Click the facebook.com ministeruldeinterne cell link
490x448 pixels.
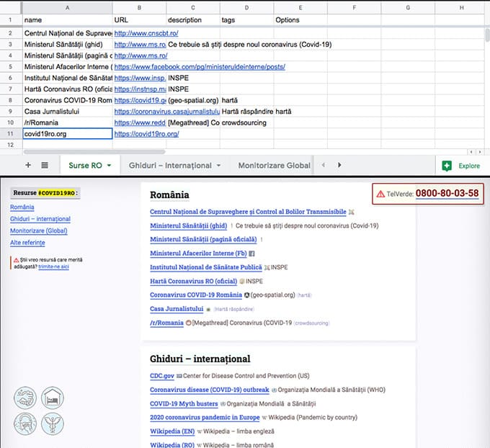200,66
